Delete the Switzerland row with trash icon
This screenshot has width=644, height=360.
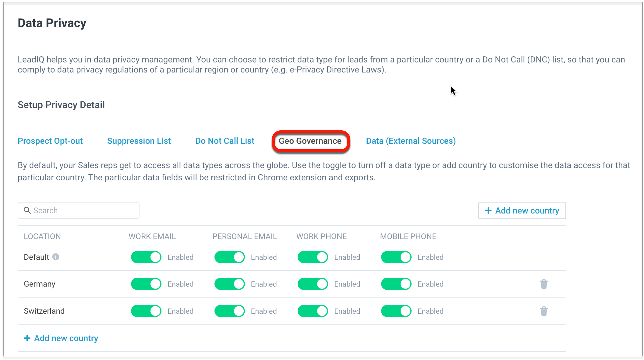coord(544,311)
